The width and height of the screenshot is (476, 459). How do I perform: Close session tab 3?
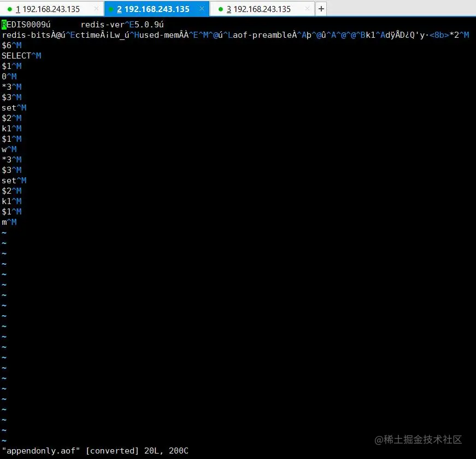[x=307, y=9]
